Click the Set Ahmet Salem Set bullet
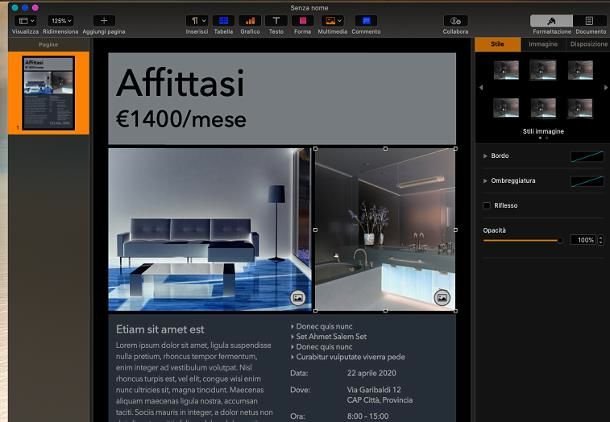Image resolution: width=610 pixels, height=422 pixels. click(331, 336)
